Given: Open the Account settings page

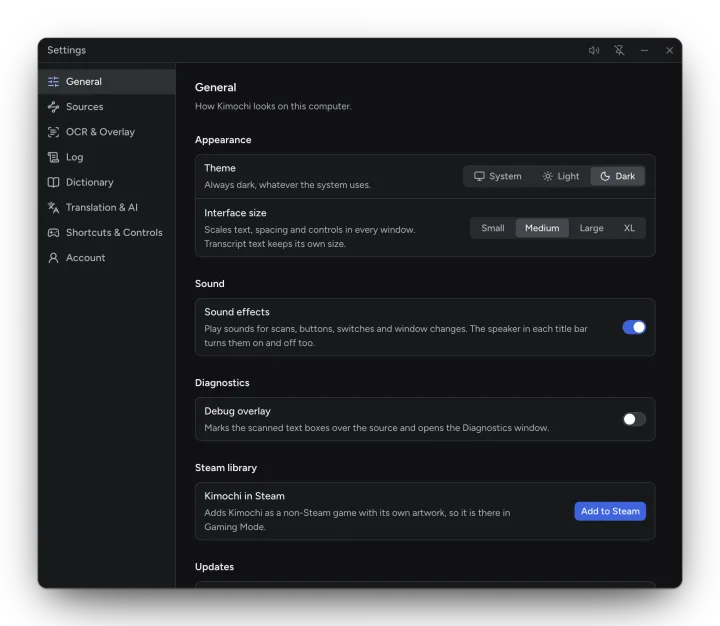Looking at the screenshot, I should tap(107, 258).
